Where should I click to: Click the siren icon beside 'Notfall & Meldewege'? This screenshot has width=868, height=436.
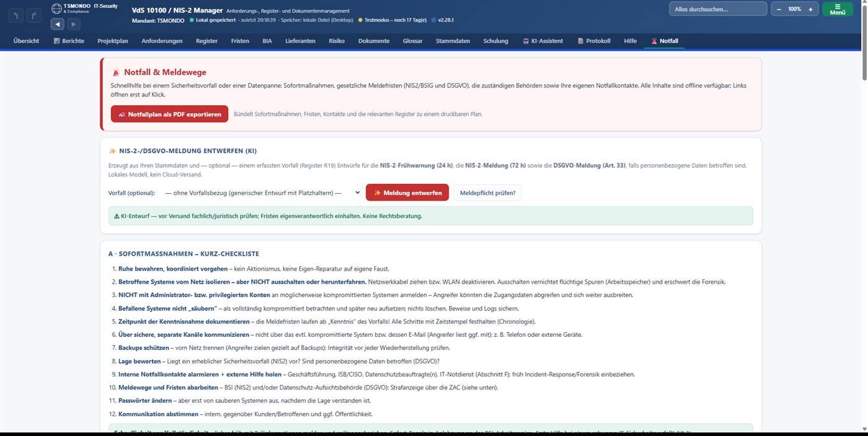(x=116, y=72)
